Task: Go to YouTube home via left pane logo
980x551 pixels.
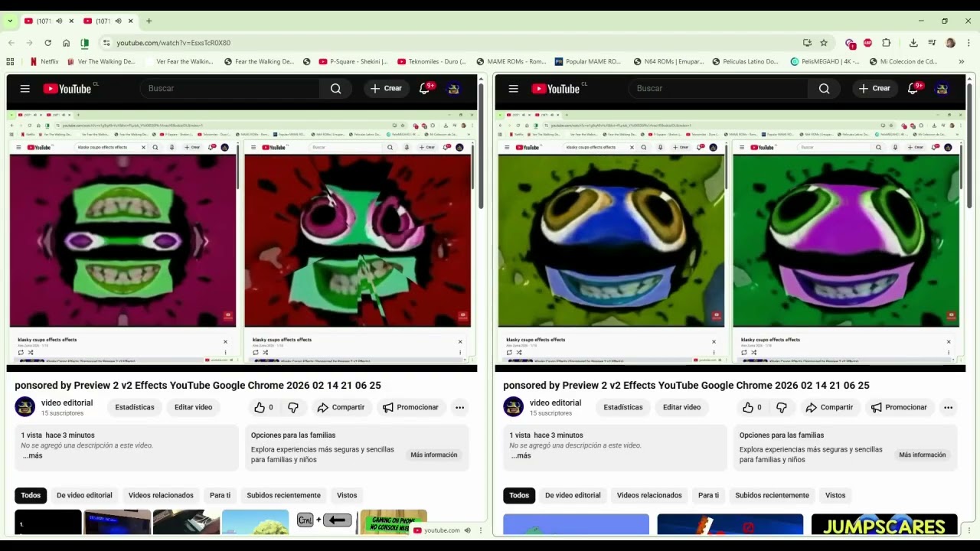Action: (67, 89)
